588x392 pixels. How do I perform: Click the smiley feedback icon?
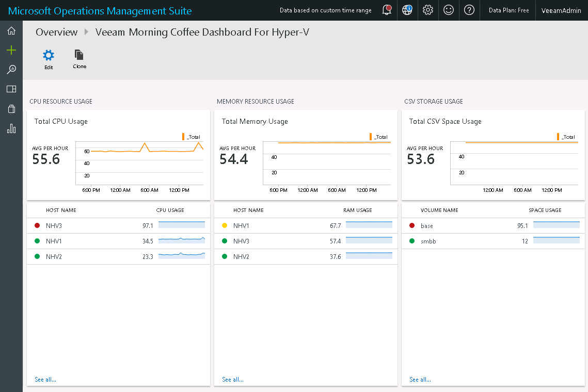coord(449,10)
